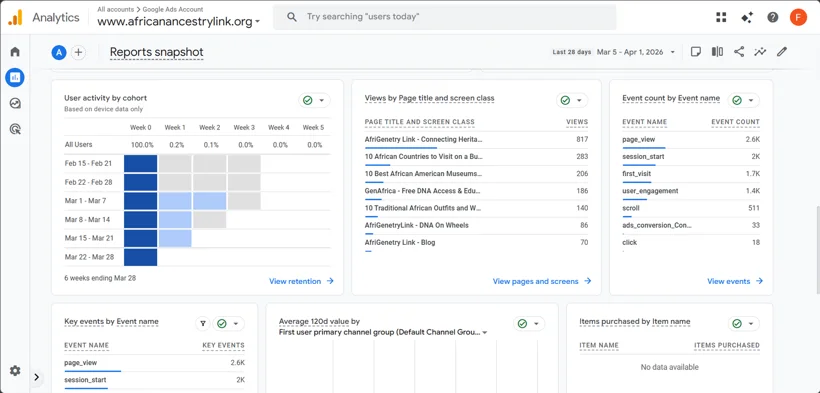Click the 'AfriGenetryLink - DNA On Wheels' row
This screenshot has height=393, width=820.
tap(476, 227)
